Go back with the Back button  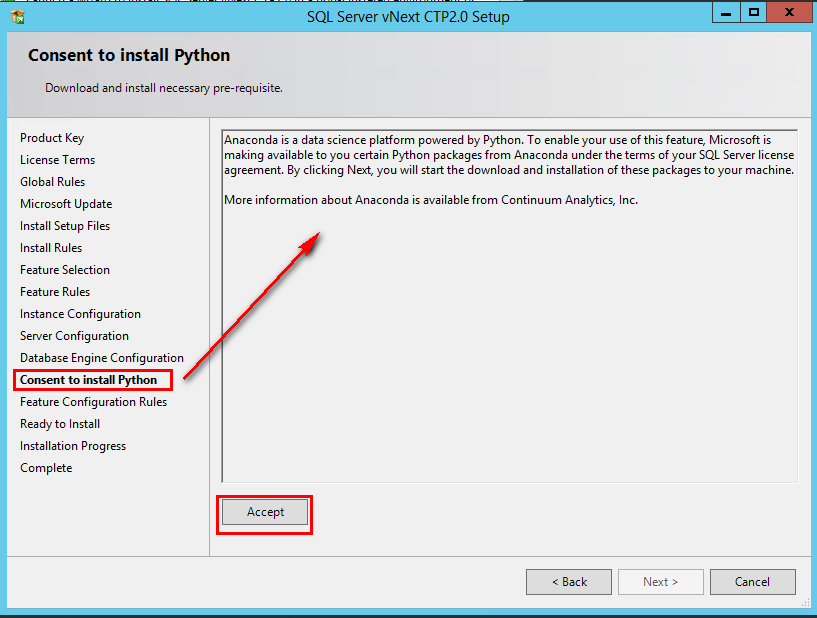tap(569, 582)
